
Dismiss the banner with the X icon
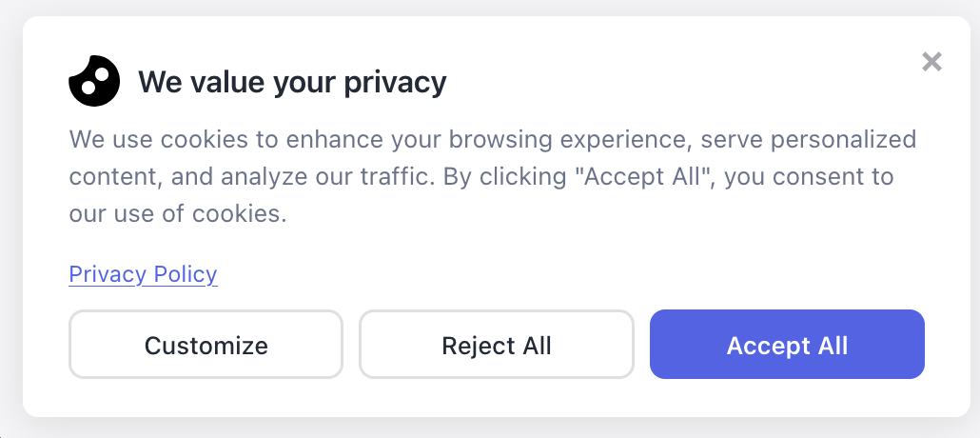pos(931,61)
